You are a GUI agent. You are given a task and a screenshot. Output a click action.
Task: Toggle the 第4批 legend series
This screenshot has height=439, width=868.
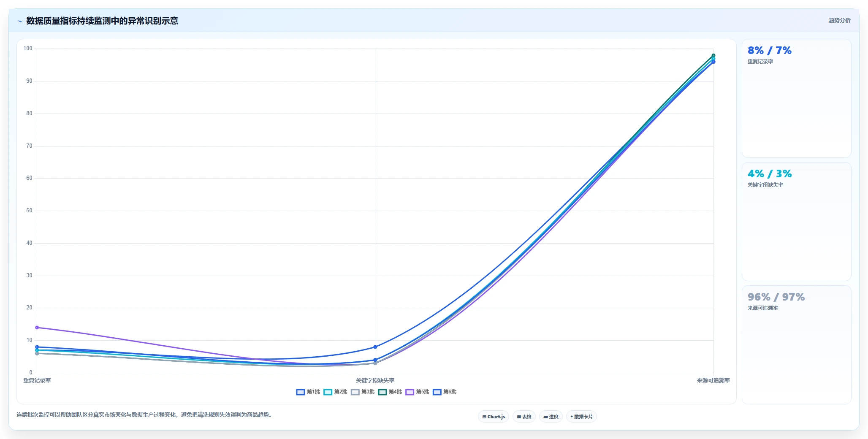pyautogui.click(x=390, y=392)
